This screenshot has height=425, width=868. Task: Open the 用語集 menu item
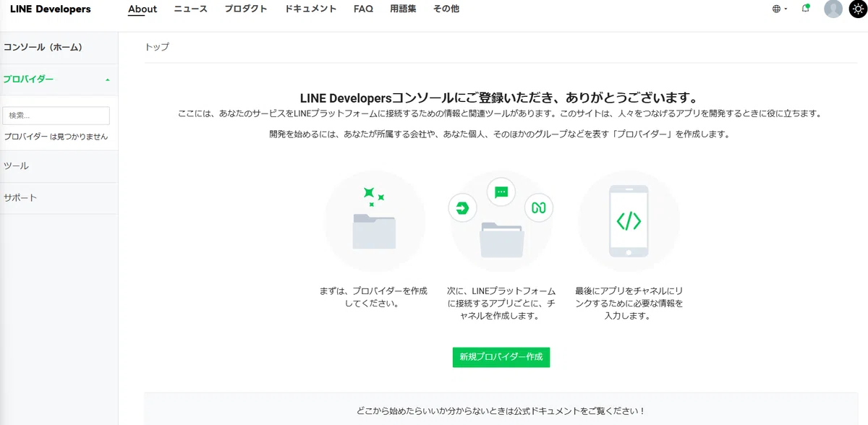coord(403,9)
